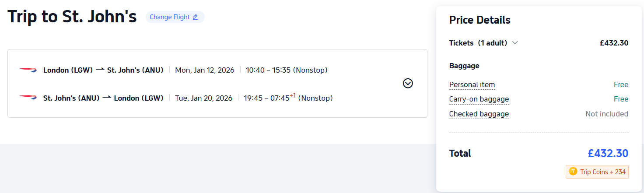Expand flight details with the circled chevron
644x193 pixels.
(408, 83)
